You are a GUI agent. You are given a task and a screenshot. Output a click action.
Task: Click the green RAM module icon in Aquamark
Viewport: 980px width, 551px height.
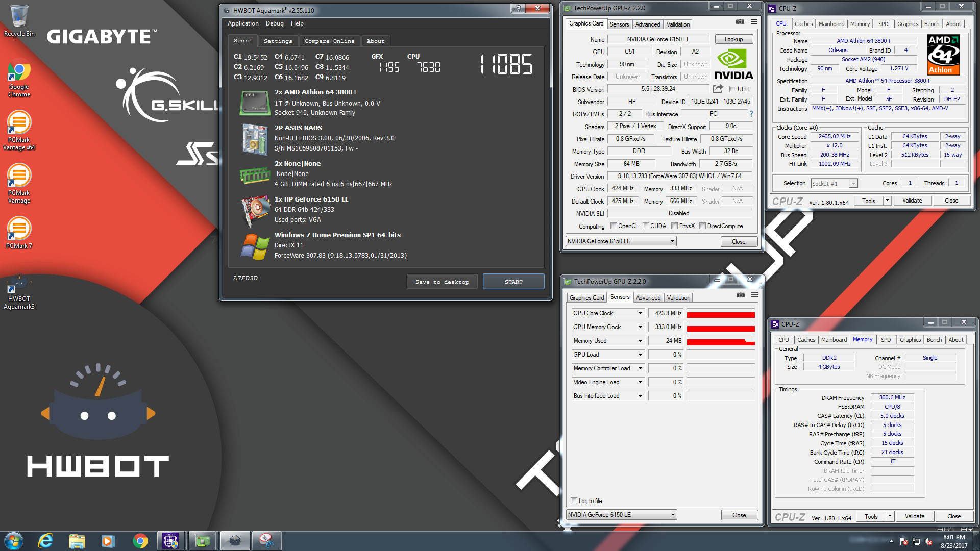[x=254, y=175]
